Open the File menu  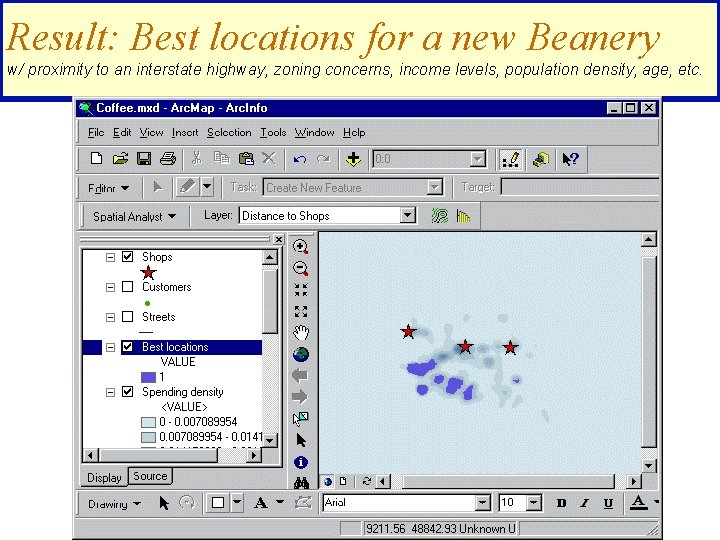(x=96, y=133)
